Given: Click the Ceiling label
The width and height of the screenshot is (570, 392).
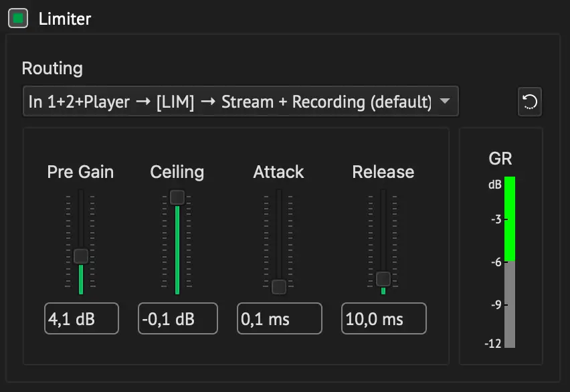Looking at the screenshot, I should tap(177, 173).
